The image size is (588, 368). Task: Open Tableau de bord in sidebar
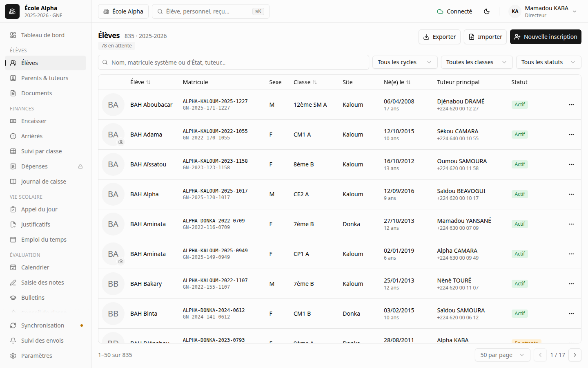(x=46, y=35)
